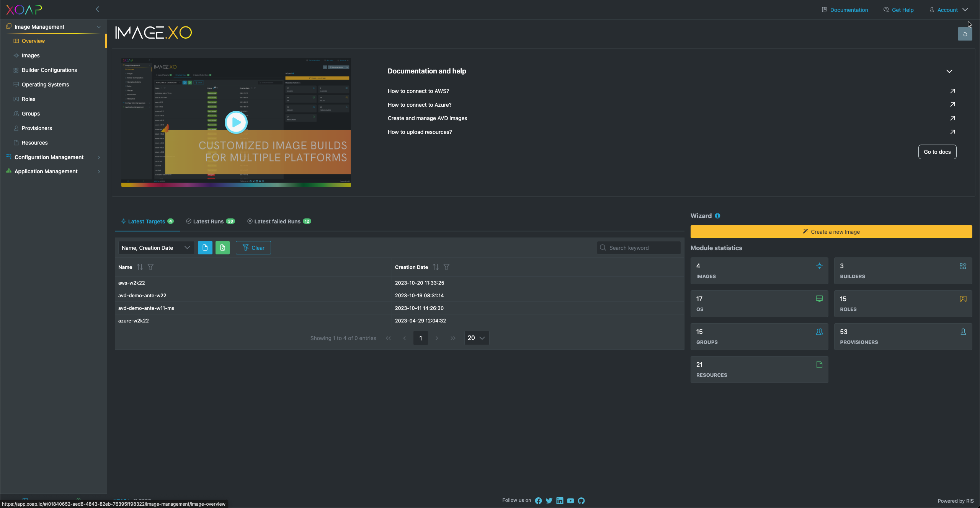Screen dimensions: 980x508
Task: Select the aws-w2k22 row
Action: (x=399, y=283)
